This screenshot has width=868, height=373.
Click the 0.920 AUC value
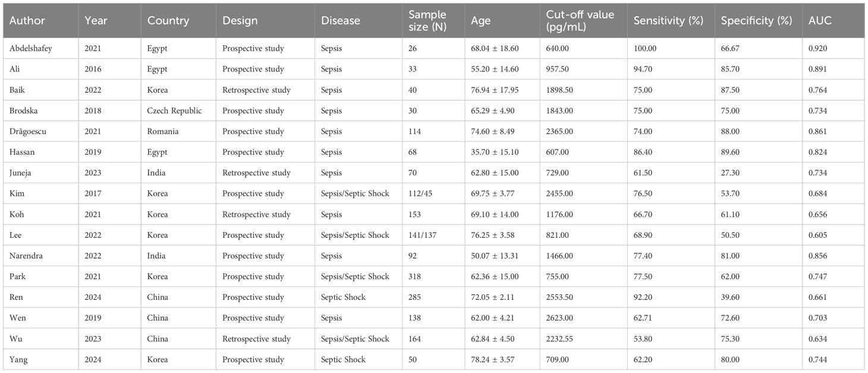pyautogui.click(x=817, y=48)
